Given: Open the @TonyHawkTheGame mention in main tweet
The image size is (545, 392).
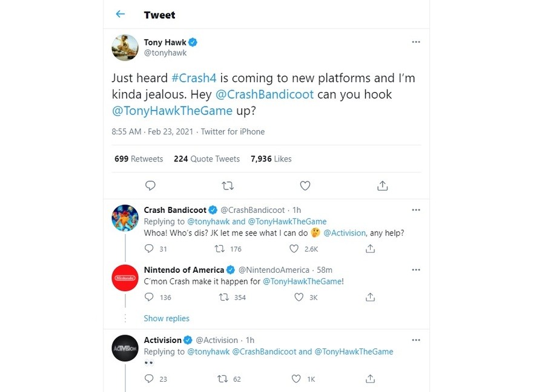Looking at the screenshot, I should [x=172, y=110].
